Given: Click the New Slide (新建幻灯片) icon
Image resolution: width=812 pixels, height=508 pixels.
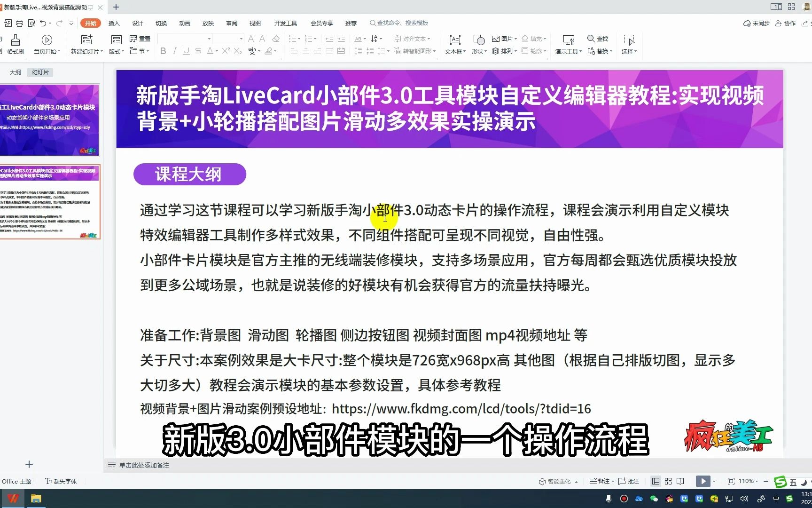Looking at the screenshot, I should coord(86,40).
